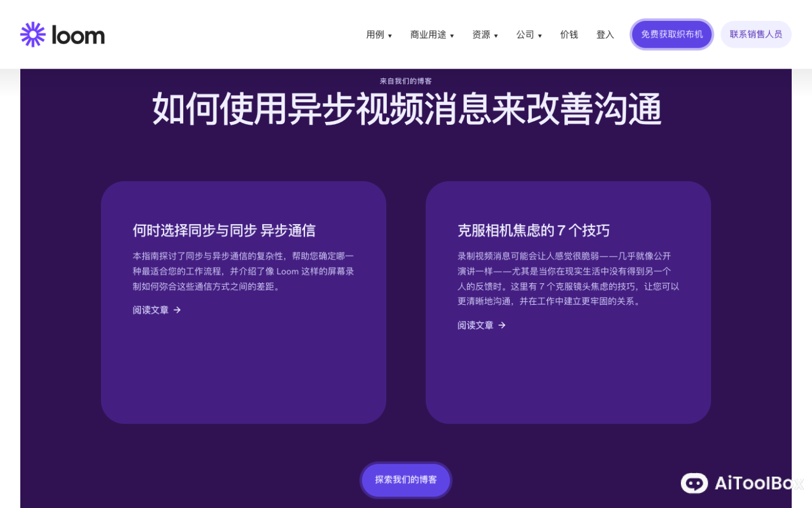Click the Loom flower logo icon
This screenshot has width=812, height=508.
(x=33, y=34)
